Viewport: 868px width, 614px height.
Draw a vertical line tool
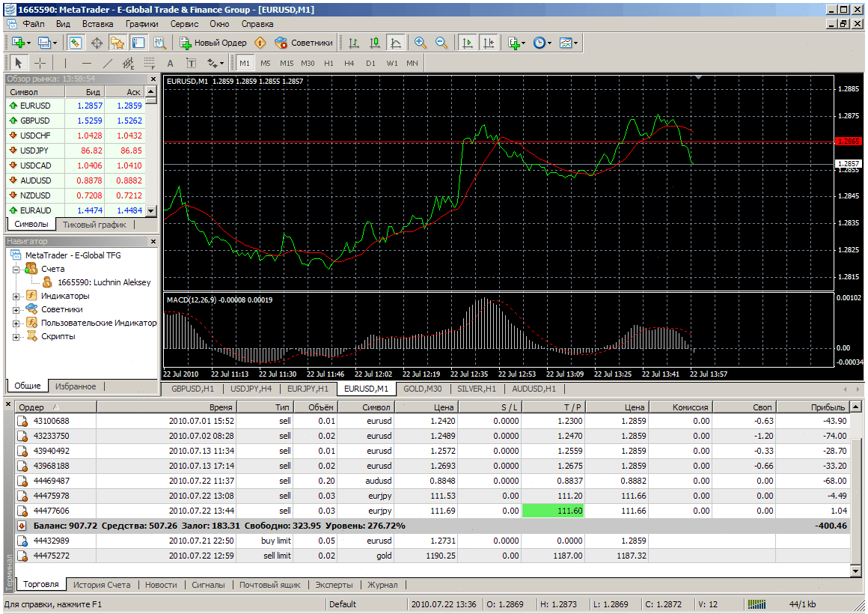pyautogui.click(x=65, y=63)
